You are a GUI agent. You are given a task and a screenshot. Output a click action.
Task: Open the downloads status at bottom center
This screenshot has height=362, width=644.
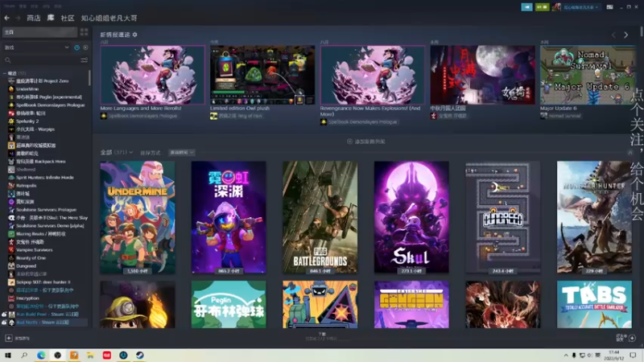point(321,336)
